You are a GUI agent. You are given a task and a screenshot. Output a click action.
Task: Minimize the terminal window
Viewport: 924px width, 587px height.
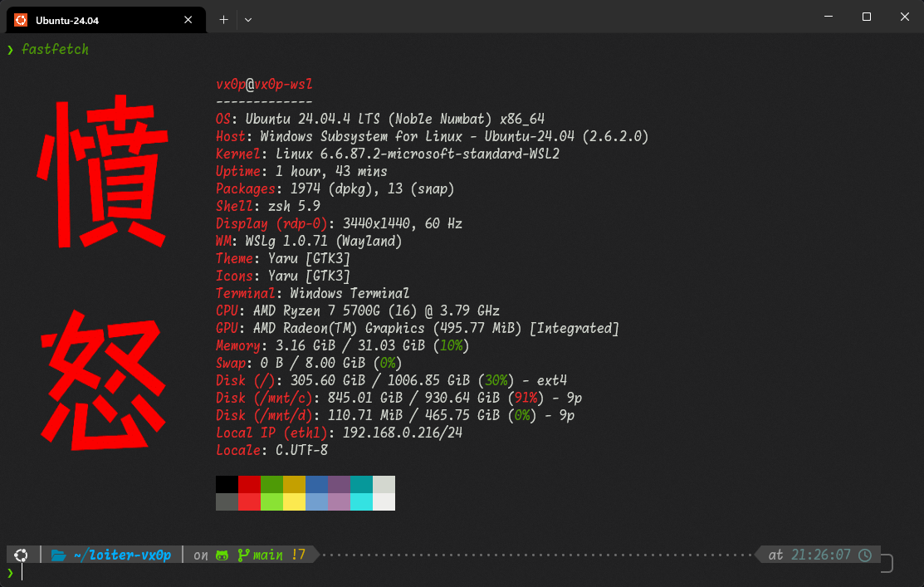[828, 17]
